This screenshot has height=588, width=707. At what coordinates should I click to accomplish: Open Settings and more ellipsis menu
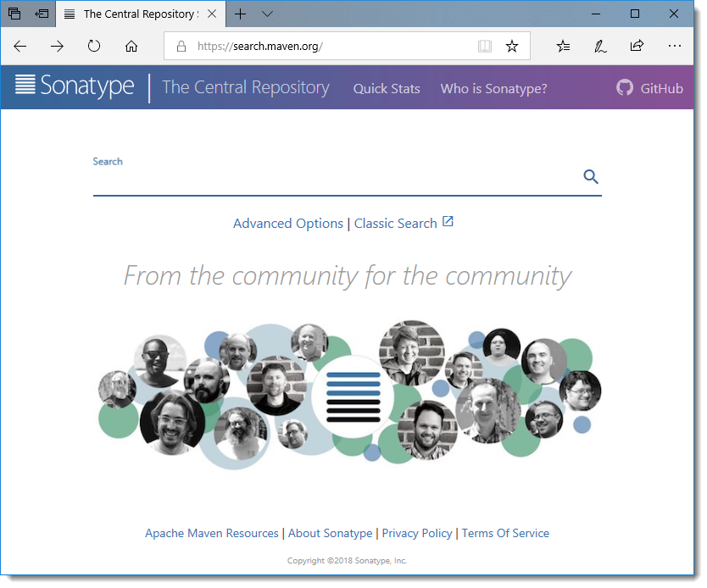pyautogui.click(x=675, y=46)
